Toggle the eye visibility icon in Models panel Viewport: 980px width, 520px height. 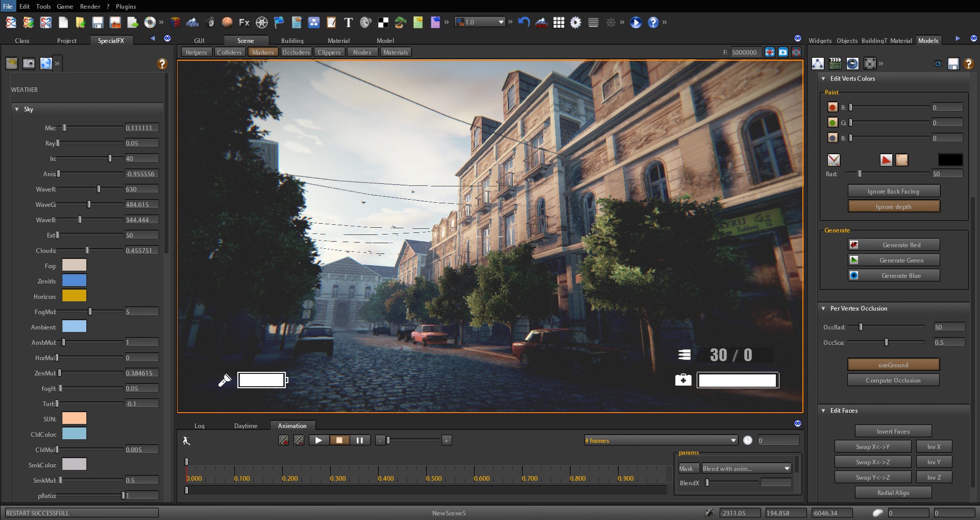pyautogui.click(x=938, y=63)
